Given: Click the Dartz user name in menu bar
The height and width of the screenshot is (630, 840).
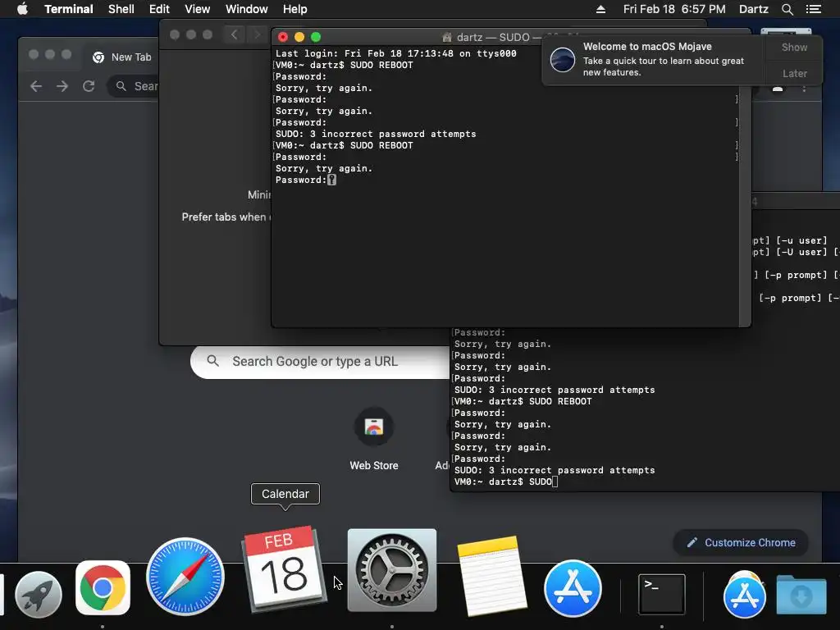Looking at the screenshot, I should pos(753,9).
